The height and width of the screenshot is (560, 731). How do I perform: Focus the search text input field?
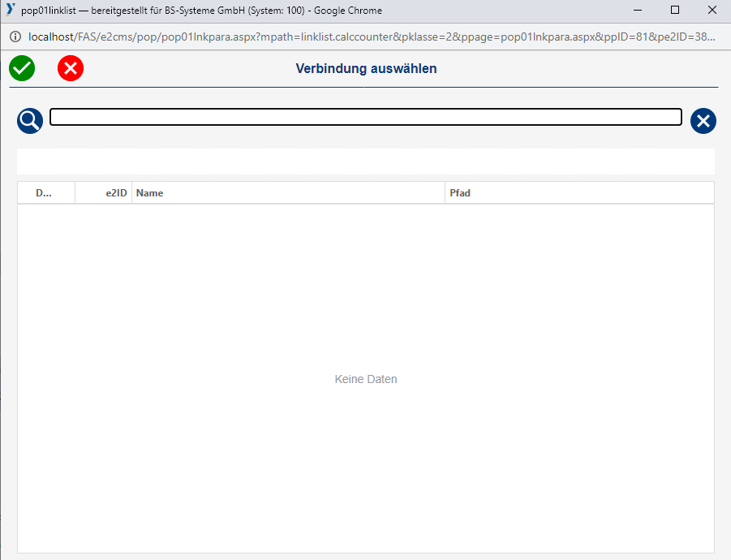(x=365, y=117)
